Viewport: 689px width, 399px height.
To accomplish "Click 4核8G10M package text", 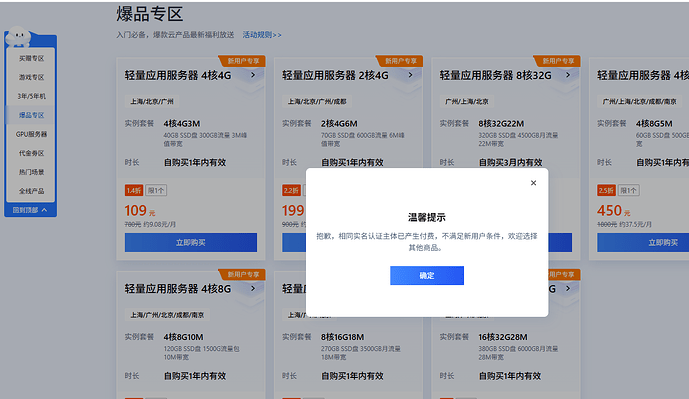I will [x=183, y=337].
